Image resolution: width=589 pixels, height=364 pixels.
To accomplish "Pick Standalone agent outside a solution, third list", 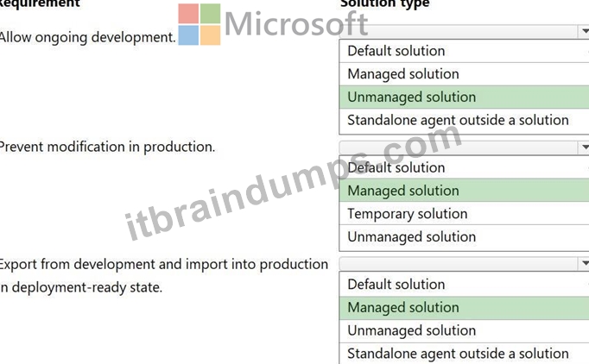I will click(x=465, y=354).
